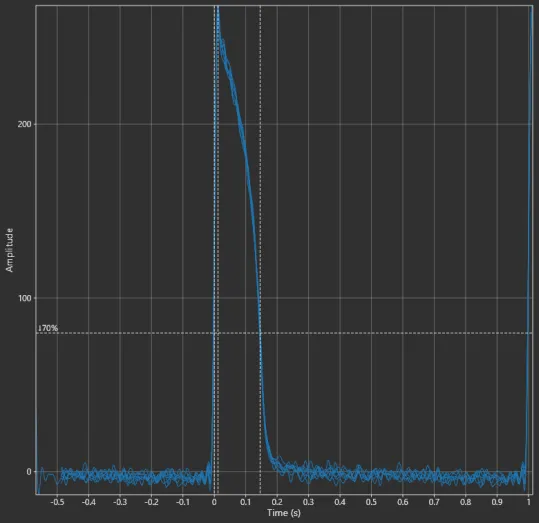The image size is (539, 523).
Task: Click the 0.9 tick label on time axis
Action: [x=497, y=502]
